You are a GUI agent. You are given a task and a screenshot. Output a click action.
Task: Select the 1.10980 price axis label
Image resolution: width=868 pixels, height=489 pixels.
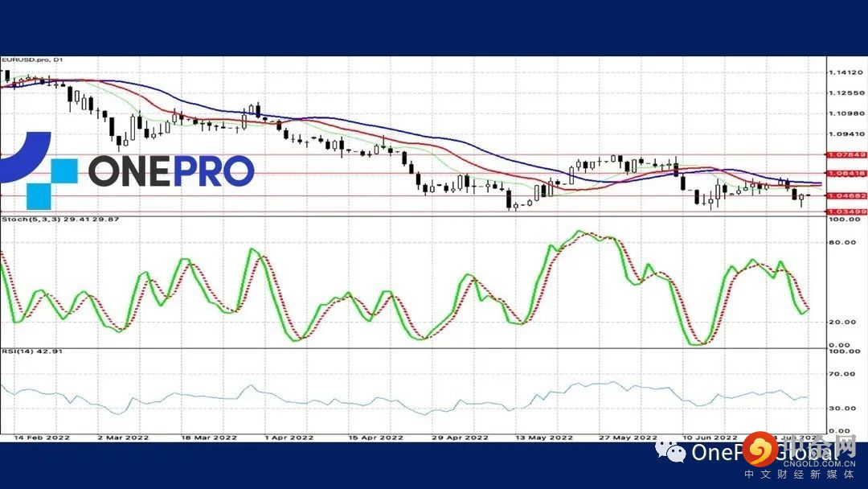click(x=845, y=113)
